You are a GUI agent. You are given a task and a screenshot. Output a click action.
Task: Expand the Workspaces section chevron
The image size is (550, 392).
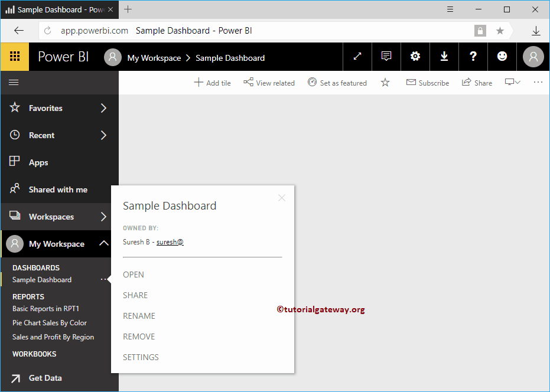point(104,217)
